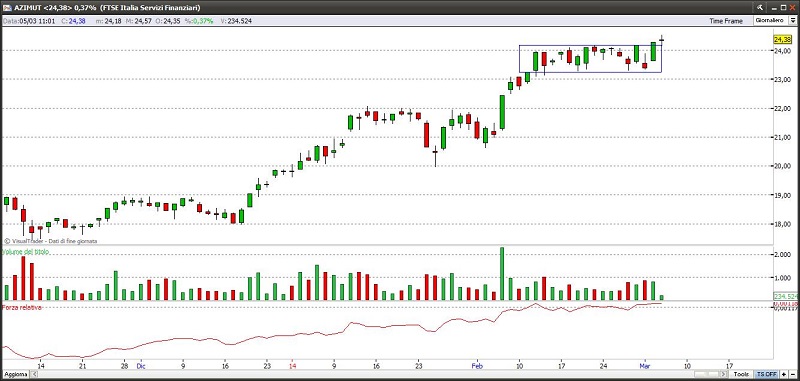The height and width of the screenshot is (381, 800).
Task: Click the 'm: 24,18' minimum value
Action: [108, 21]
